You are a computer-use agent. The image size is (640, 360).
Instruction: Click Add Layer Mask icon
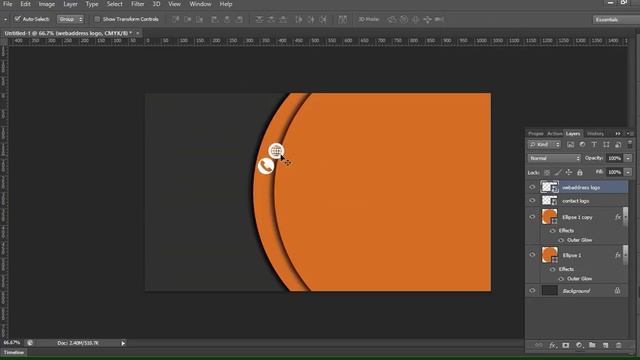(566, 345)
